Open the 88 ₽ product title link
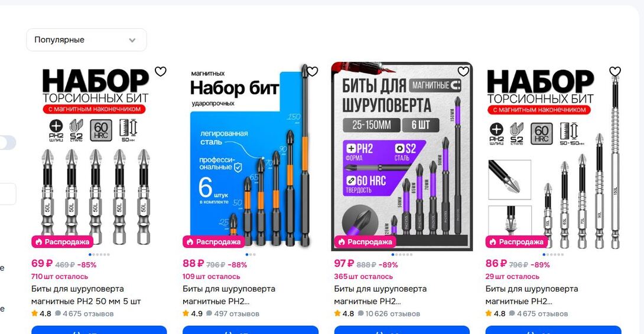644x334 pixels. click(229, 295)
